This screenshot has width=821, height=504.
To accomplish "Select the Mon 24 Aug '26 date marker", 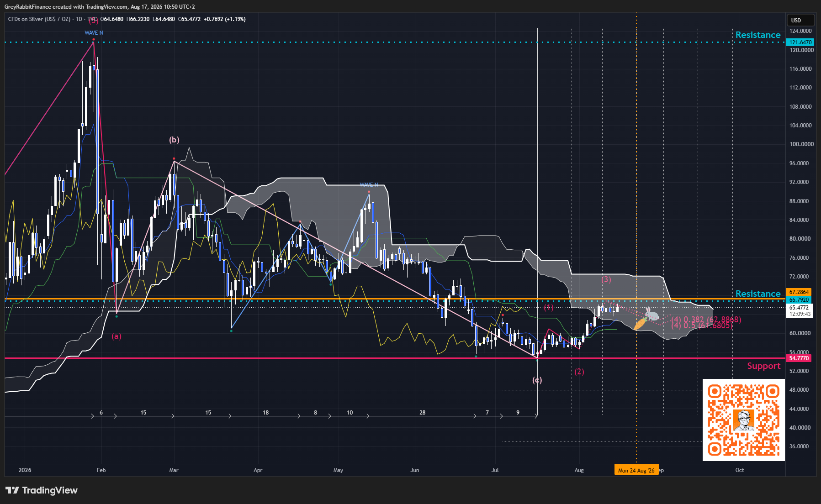I will (636, 470).
